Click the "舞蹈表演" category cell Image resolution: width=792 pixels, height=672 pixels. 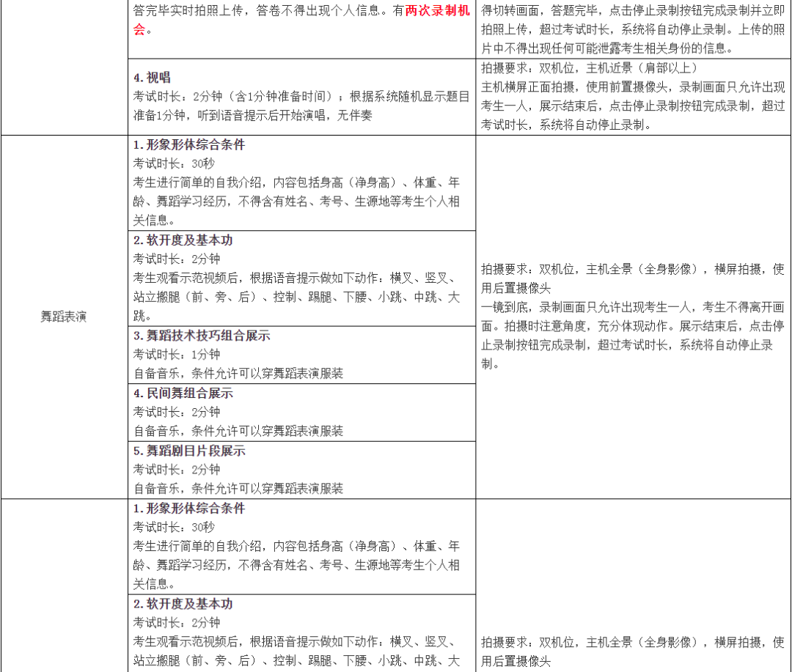click(64, 317)
